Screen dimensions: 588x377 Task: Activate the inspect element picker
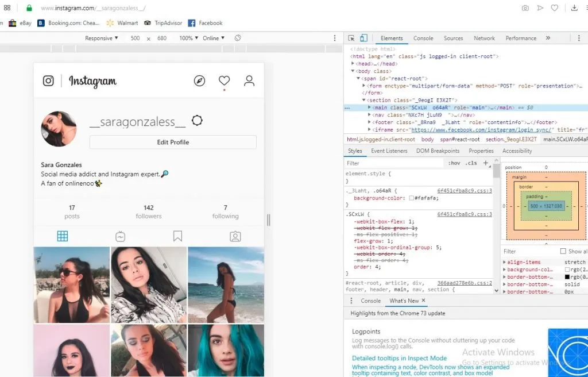(351, 38)
